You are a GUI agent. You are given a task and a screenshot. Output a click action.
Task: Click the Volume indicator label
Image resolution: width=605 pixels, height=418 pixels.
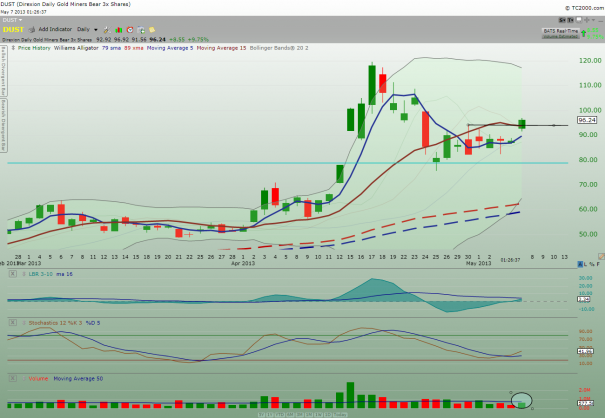[38, 379]
